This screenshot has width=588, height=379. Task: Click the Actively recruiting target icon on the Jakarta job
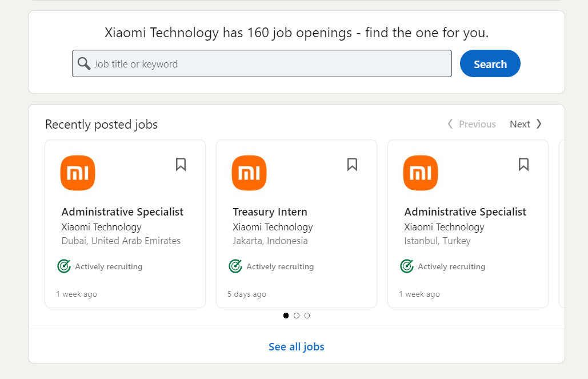click(235, 266)
